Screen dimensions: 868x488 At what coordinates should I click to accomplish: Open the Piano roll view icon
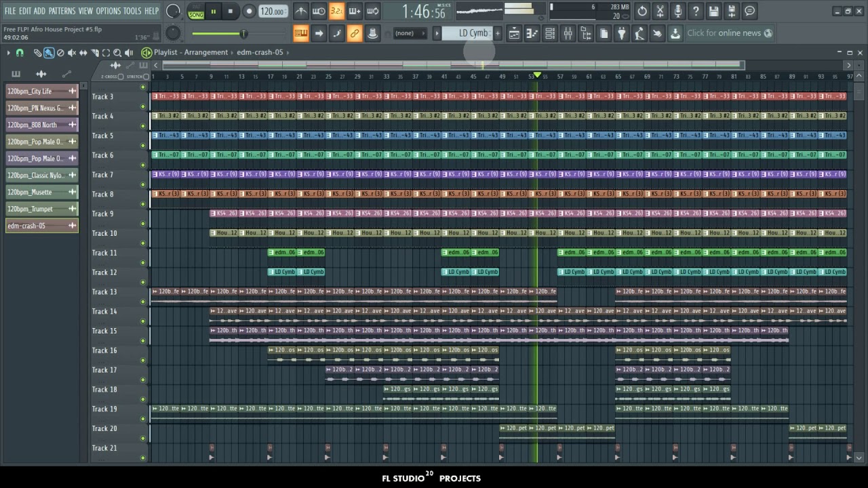point(532,33)
